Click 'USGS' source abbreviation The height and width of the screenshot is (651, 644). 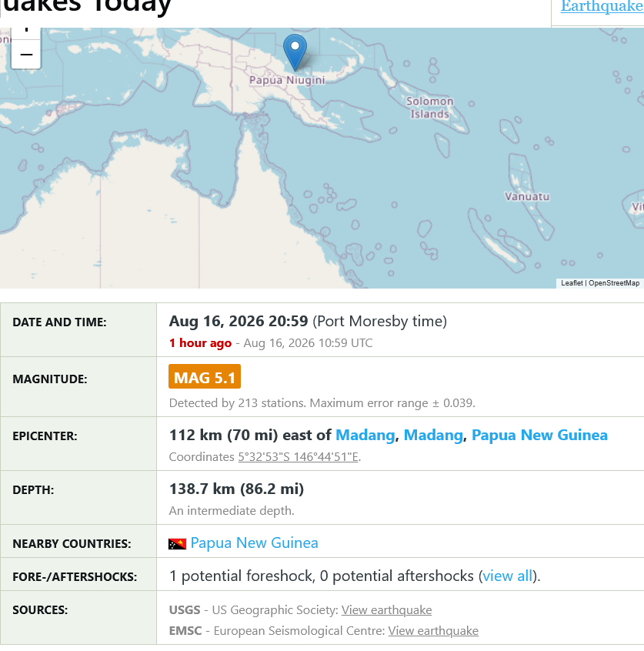[185, 610]
